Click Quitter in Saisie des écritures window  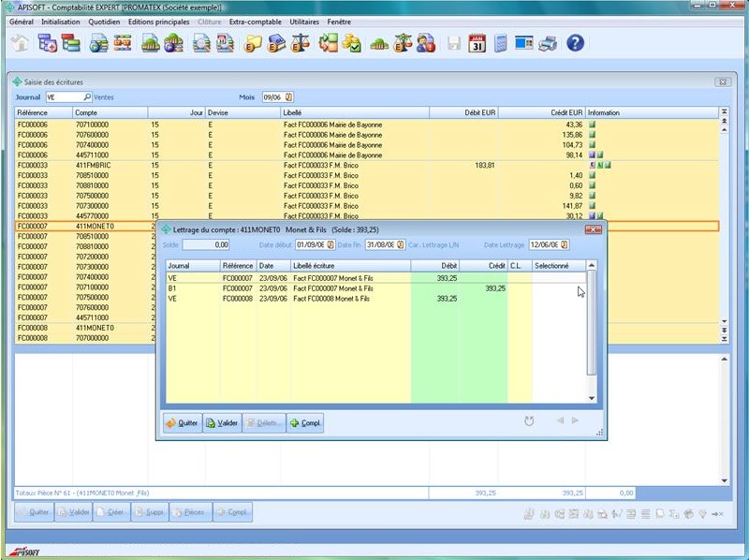(34, 512)
